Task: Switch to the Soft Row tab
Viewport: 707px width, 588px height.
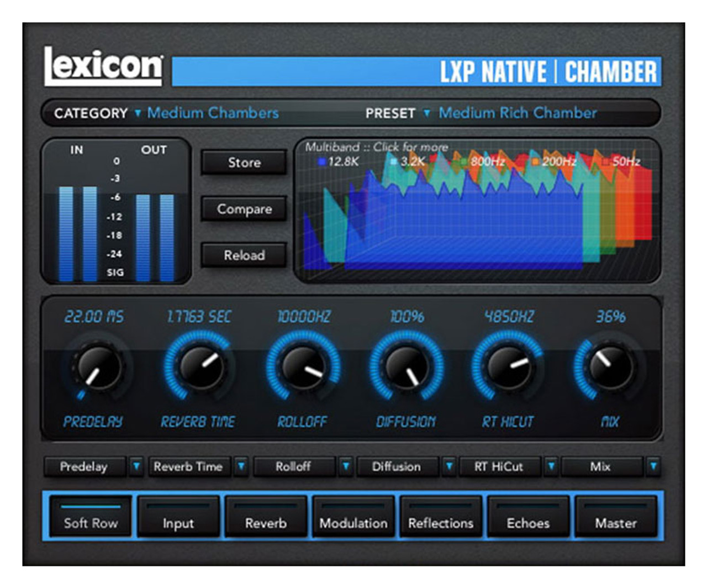Action: point(91,516)
